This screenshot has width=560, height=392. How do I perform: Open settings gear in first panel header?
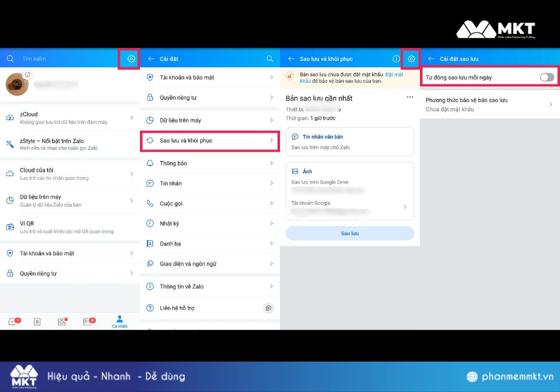[131, 59]
